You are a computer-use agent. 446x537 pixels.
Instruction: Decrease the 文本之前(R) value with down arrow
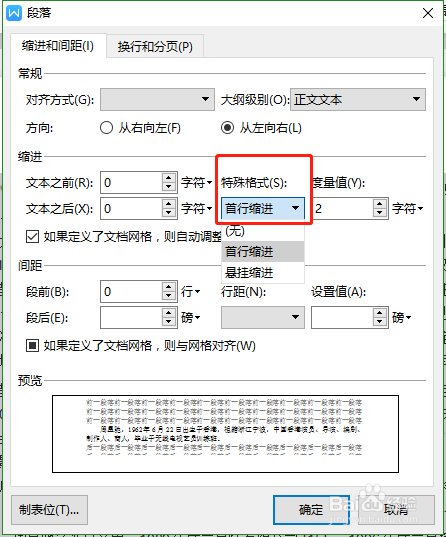[x=169, y=187]
